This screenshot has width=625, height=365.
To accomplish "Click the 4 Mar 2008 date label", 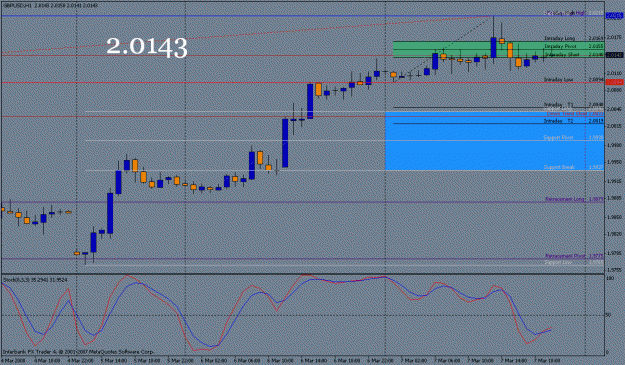I will [x=13, y=360].
